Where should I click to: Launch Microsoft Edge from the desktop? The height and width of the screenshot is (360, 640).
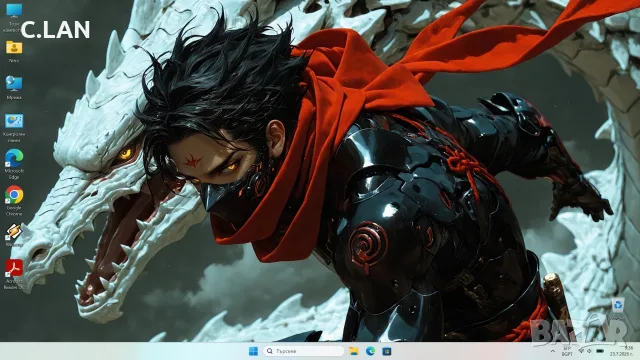tap(14, 164)
